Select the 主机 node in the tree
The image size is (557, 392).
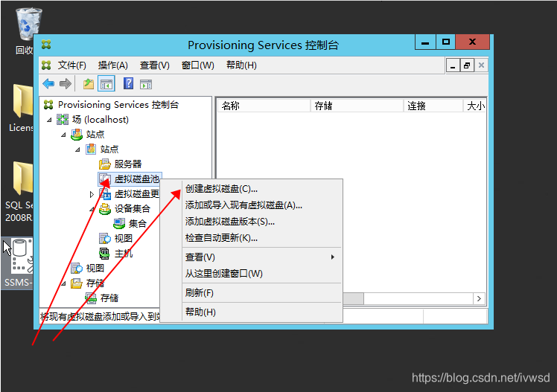123,253
